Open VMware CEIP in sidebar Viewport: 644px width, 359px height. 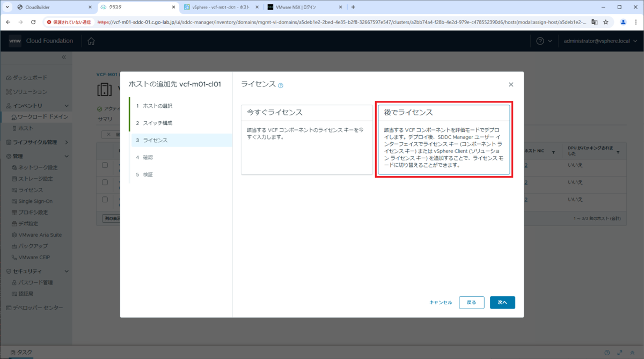point(35,258)
